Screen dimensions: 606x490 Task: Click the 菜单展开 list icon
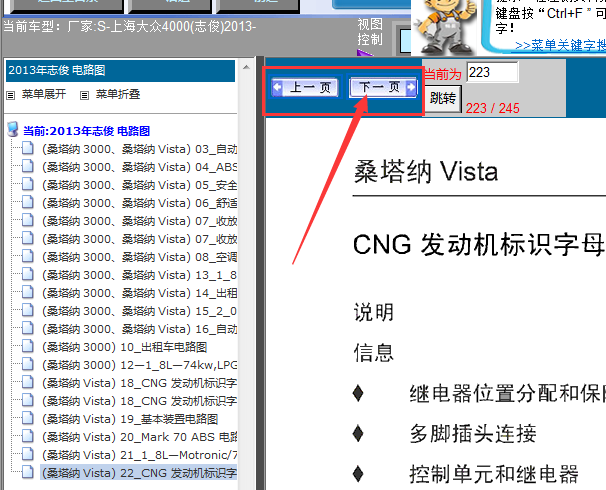pos(11,95)
